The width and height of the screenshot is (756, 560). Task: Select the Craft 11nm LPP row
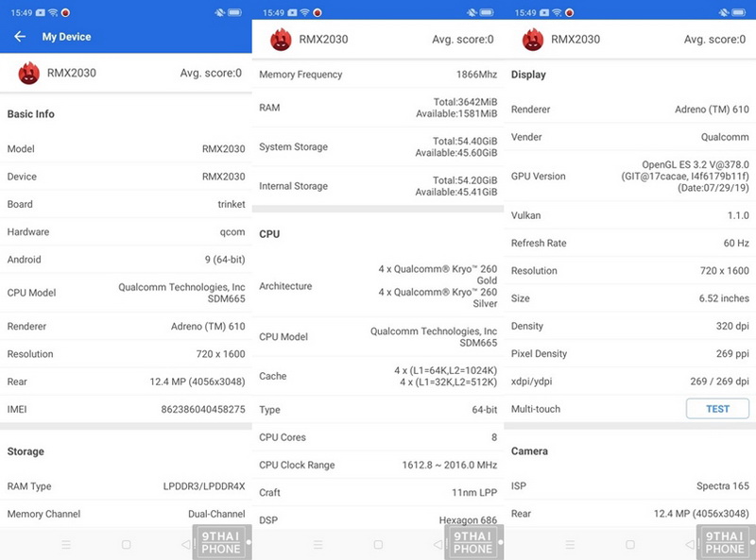[x=378, y=493]
